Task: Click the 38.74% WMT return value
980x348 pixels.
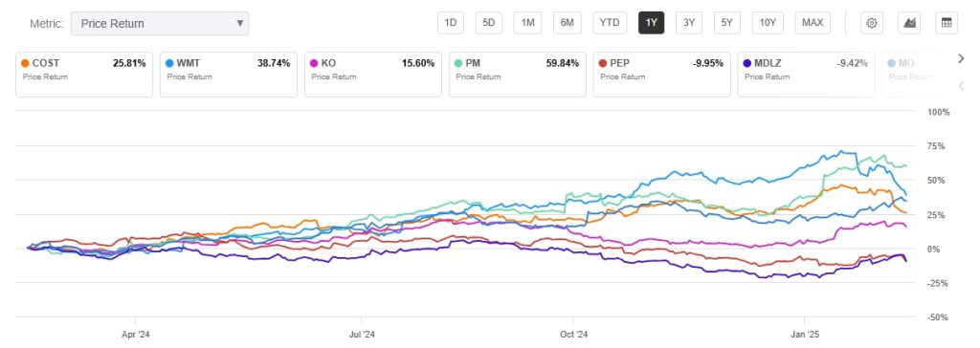Action: (274, 63)
